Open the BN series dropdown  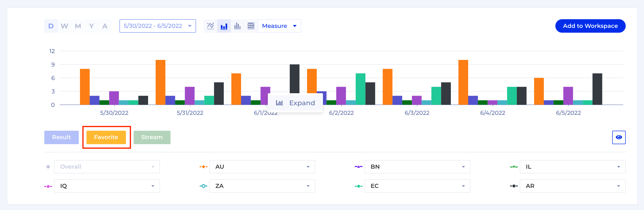pos(417,167)
